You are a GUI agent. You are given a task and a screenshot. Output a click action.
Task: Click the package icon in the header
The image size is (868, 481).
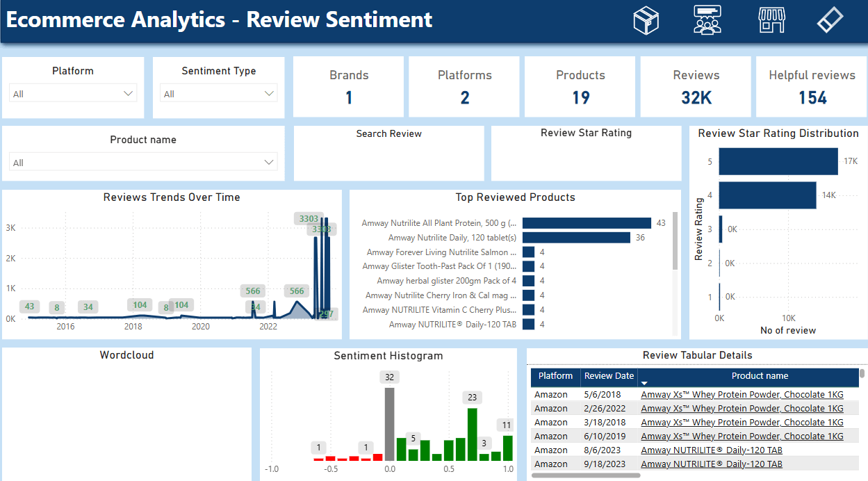646,20
